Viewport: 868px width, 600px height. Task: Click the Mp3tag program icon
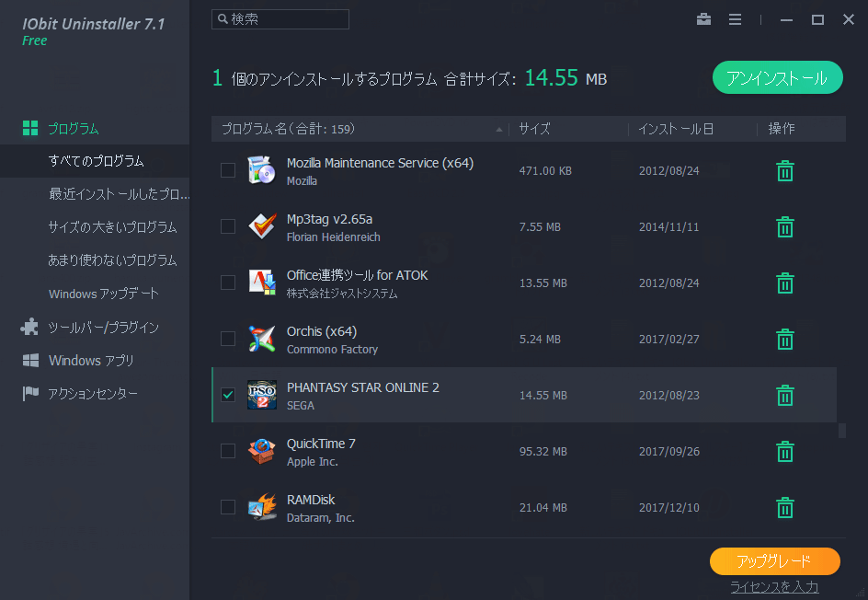(262, 226)
